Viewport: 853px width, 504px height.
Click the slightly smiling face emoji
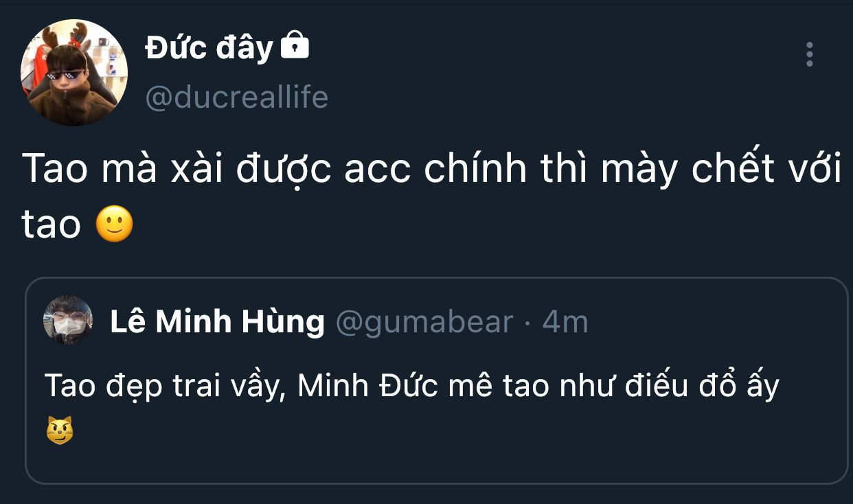click(x=114, y=224)
